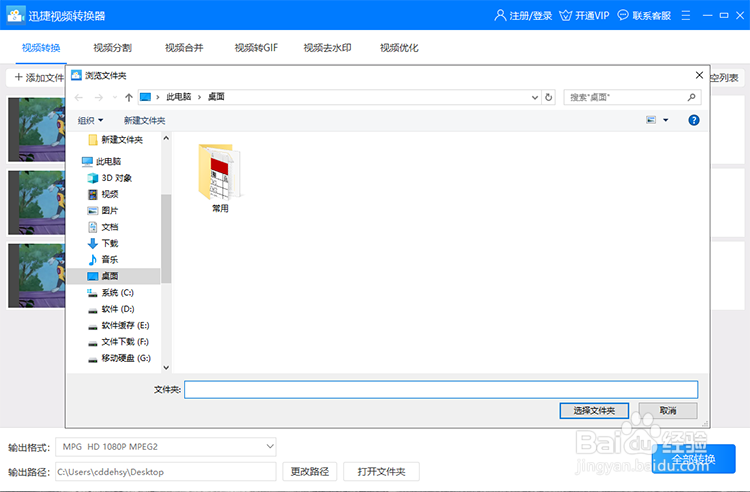Switch to 视频分割 tab
This screenshot has height=492, width=750.
tap(112, 48)
